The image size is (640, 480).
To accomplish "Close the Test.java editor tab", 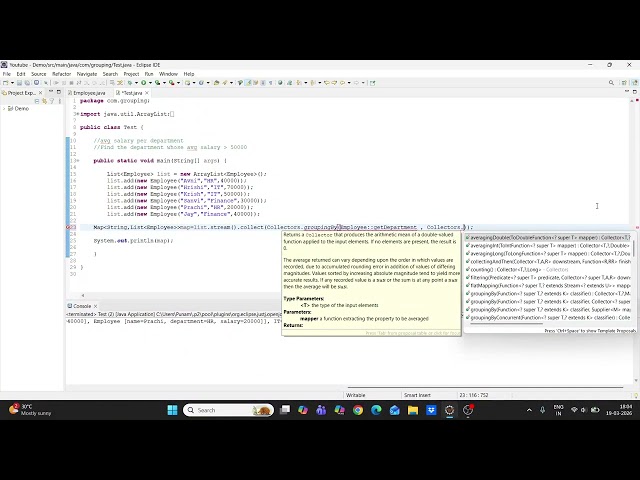I will click(x=147, y=93).
